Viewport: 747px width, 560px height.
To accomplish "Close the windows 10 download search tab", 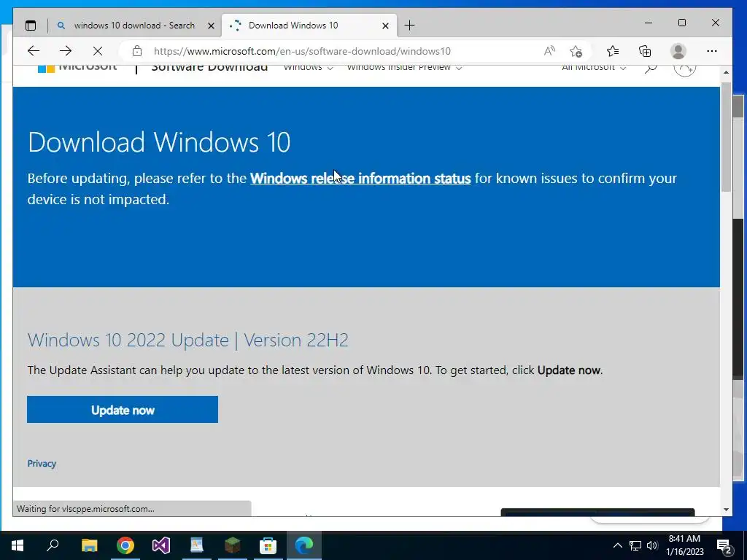I will (x=211, y=26).
